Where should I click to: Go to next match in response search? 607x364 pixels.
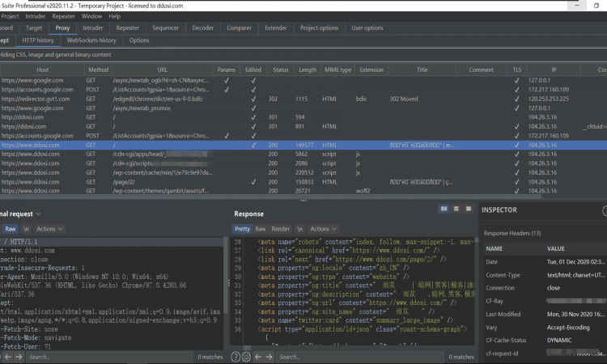pyautogui.click(x=269, y=357)
